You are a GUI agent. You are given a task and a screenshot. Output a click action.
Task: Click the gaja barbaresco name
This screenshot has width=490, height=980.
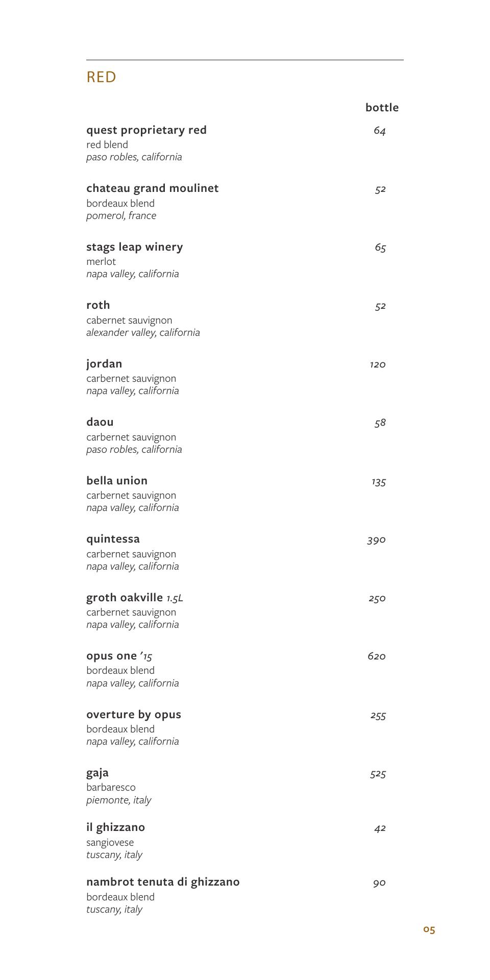click(97, 773)
